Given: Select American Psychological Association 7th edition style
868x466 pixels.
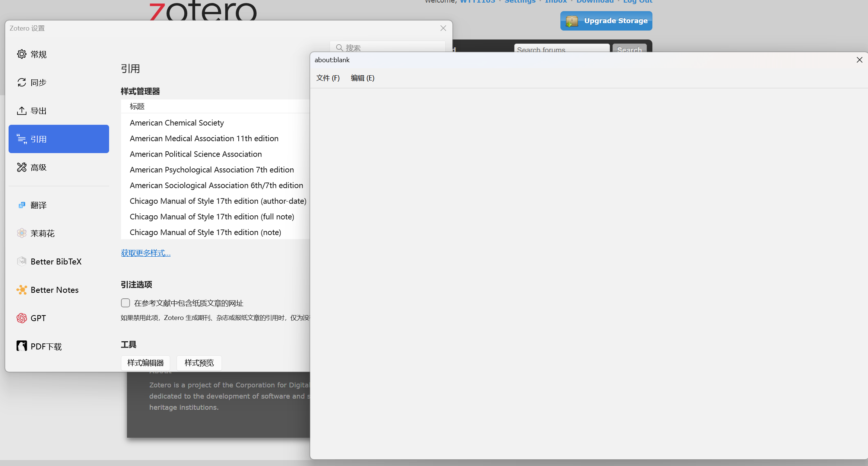Looking at the screenshot, I should (x=215, y=170).
